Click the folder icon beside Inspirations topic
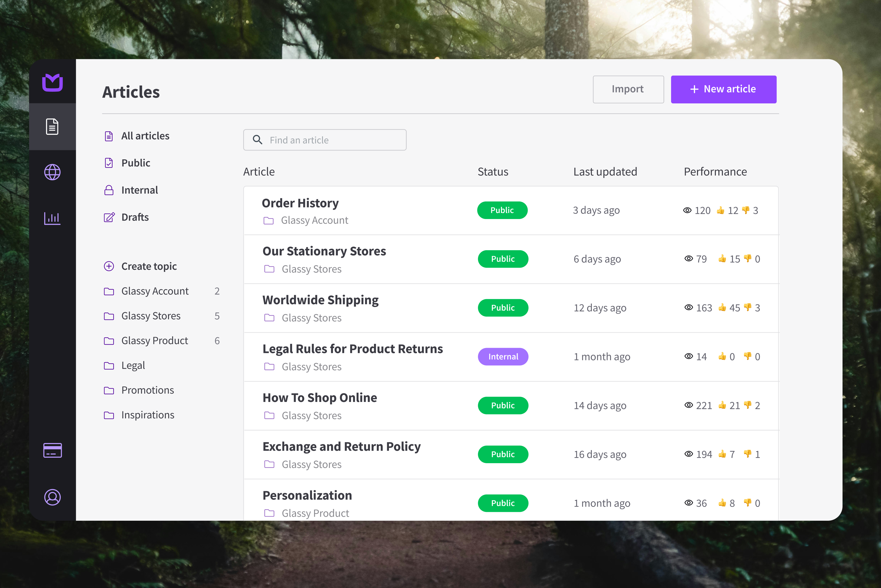This screenshot has height=588, width=881. pos(109,415)
